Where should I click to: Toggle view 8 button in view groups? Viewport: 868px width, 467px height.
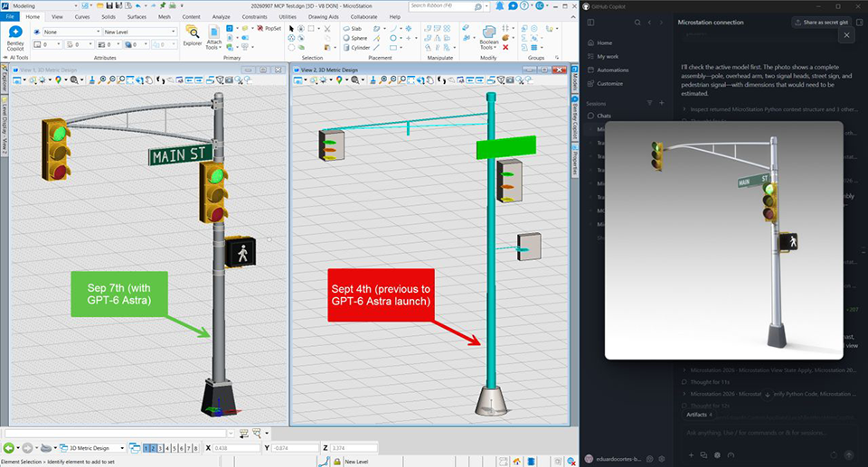click(x=195, y=448)
